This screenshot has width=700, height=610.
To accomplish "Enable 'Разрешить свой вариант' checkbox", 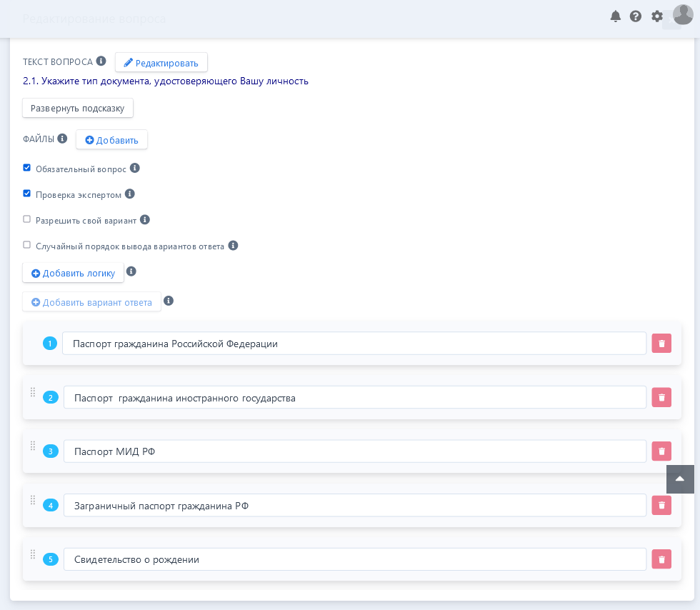I will coord(27,219).
